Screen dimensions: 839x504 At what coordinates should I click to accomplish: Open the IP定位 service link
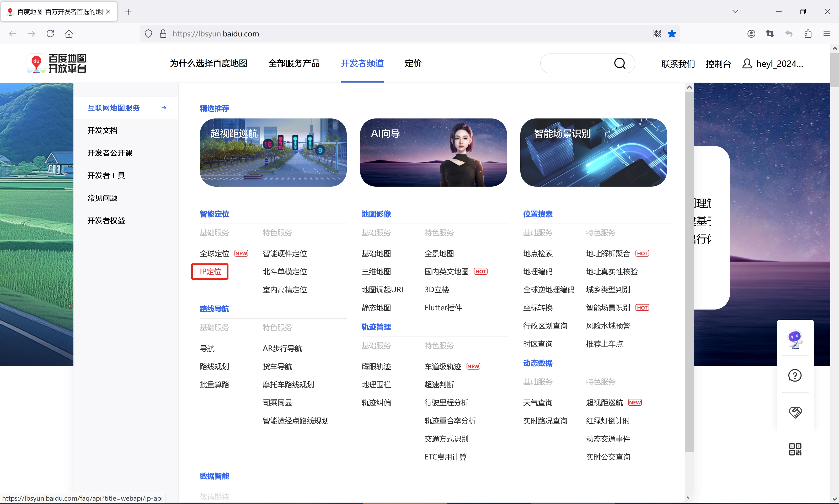(x=210, y=272)
